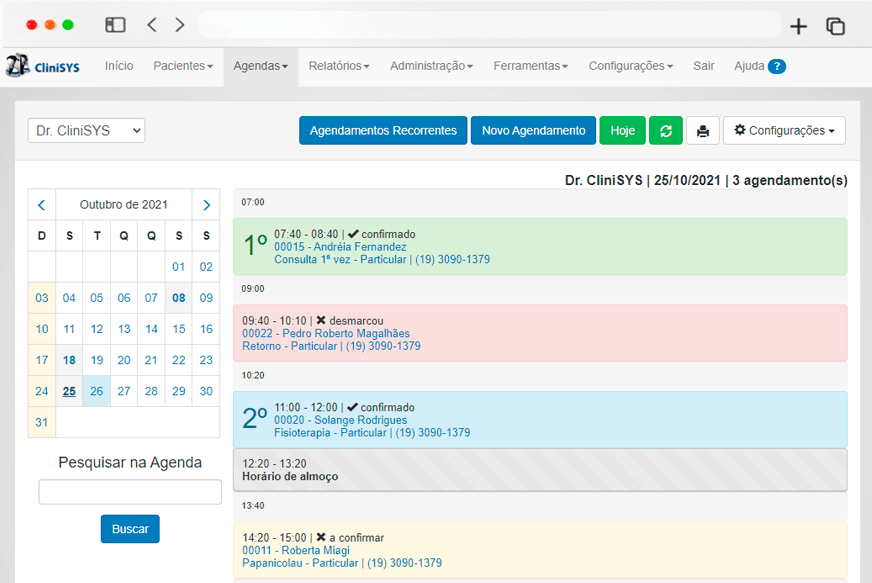The height and width of the screenshot is (583, 872).
Task: Select the 09:00 empty time slot
Action: point(540,289)
